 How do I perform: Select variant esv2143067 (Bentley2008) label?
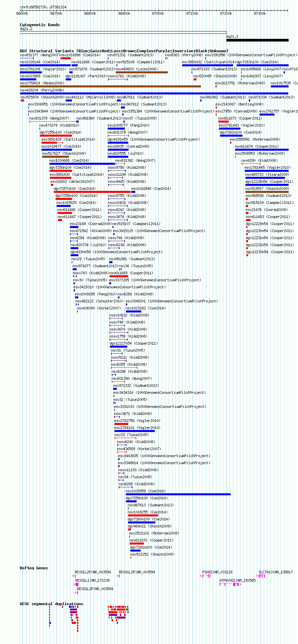point(239,104)
